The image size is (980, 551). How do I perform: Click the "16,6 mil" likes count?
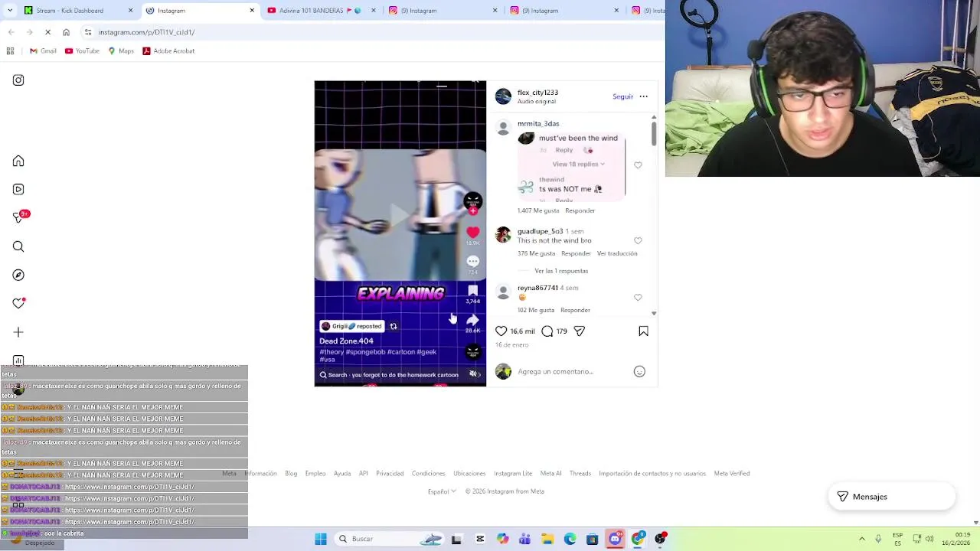pyautogui.click(x=523, y=331)
